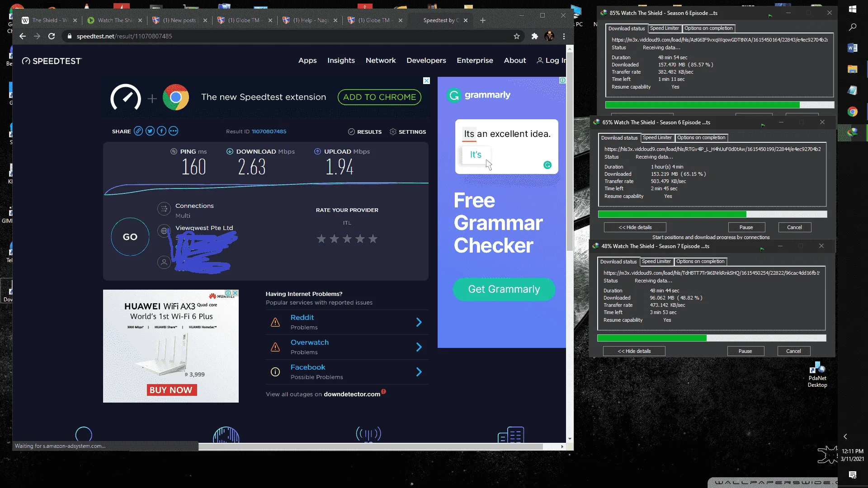
Task: Pause the 48% Season 7 download
Action: click(x=745, y=351)
